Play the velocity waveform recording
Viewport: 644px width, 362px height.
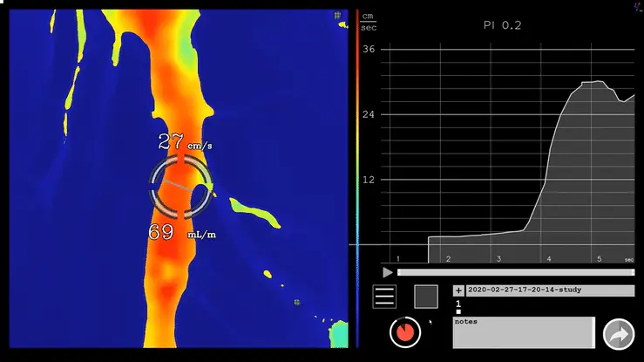tap(388, 273)
